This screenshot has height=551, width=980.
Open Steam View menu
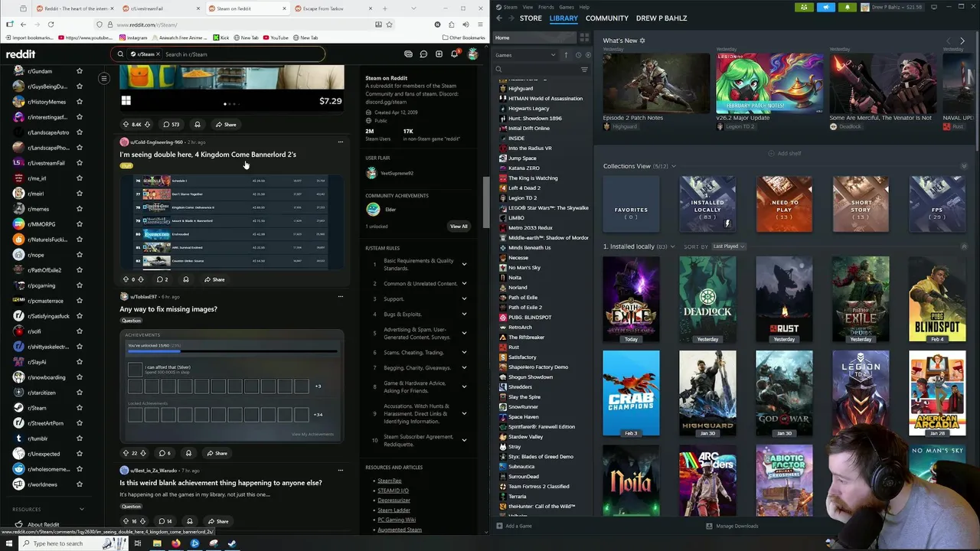point(528,7)
